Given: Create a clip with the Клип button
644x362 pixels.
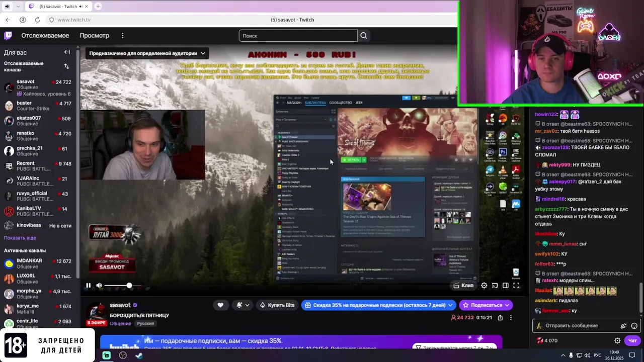Looking at the screenshot, I should coord(463,285).
